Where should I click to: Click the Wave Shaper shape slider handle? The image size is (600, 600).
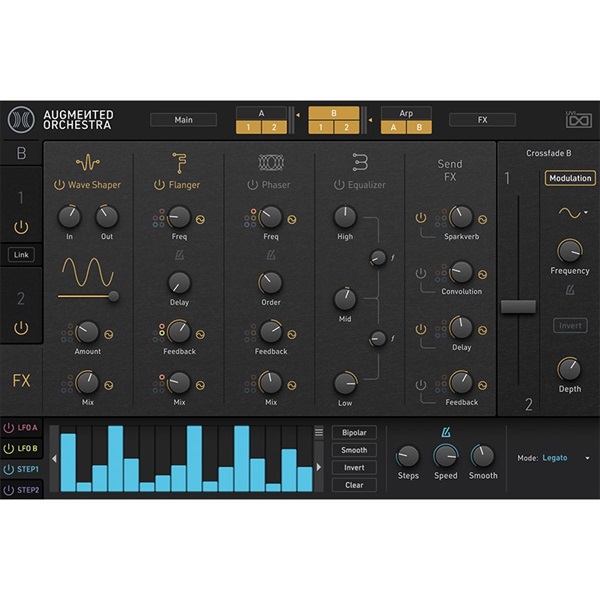pos(114,296)
